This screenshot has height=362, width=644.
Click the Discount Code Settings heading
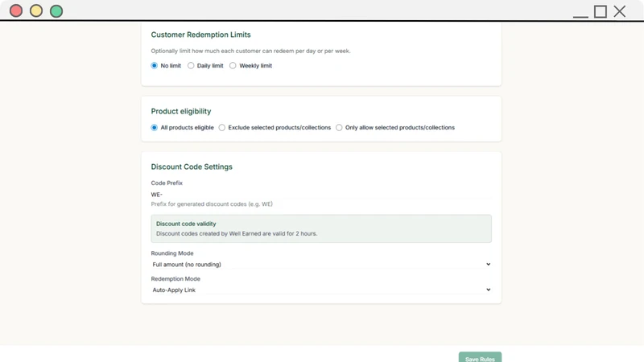click(x=192, y=167)
